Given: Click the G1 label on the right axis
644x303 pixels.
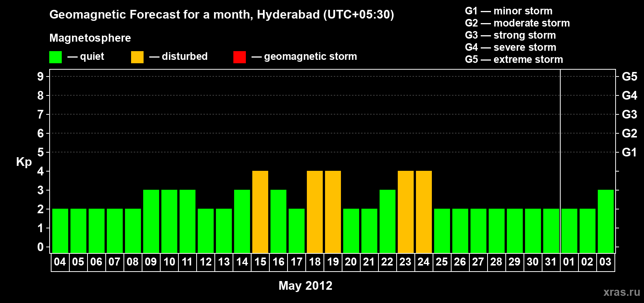Looking at the screenshot, I should 630,152.
